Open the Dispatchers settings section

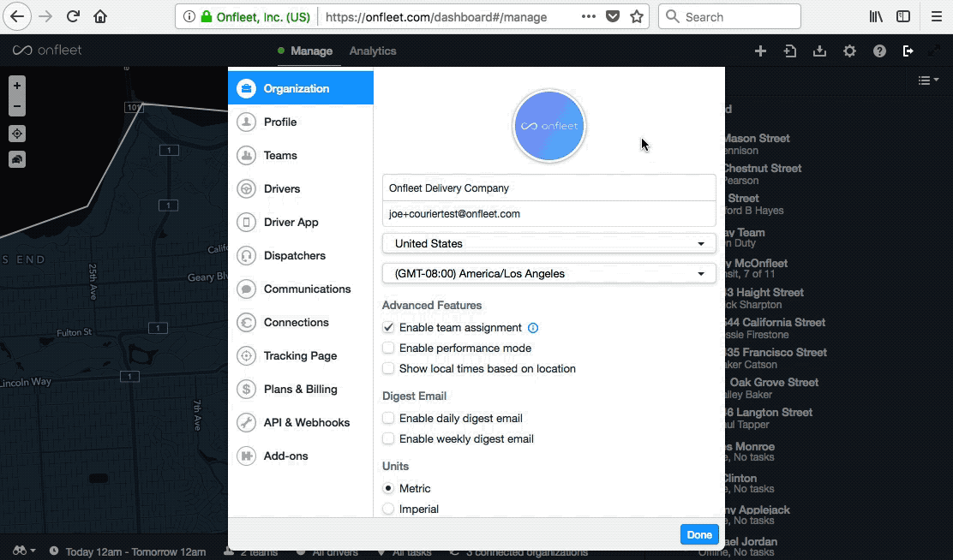[301, 256]
